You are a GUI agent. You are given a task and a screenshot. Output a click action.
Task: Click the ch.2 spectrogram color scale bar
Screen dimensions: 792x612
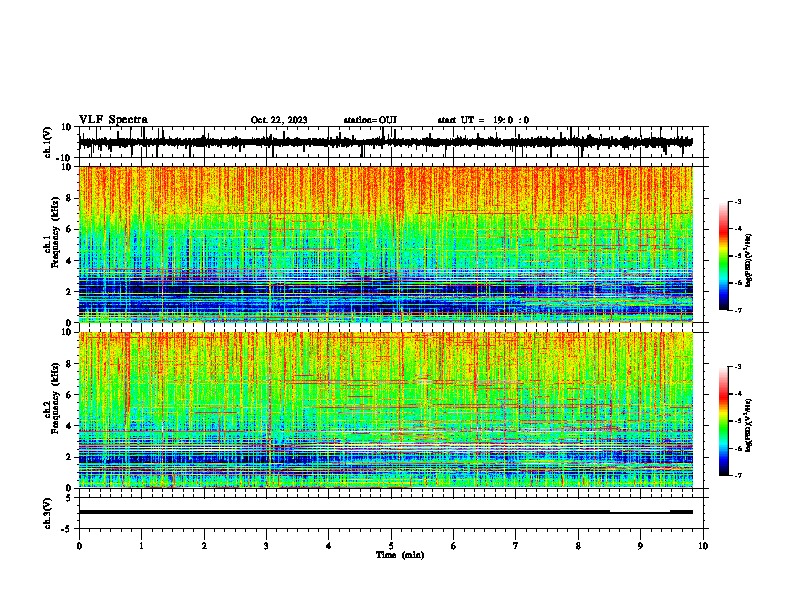point(723,421)
